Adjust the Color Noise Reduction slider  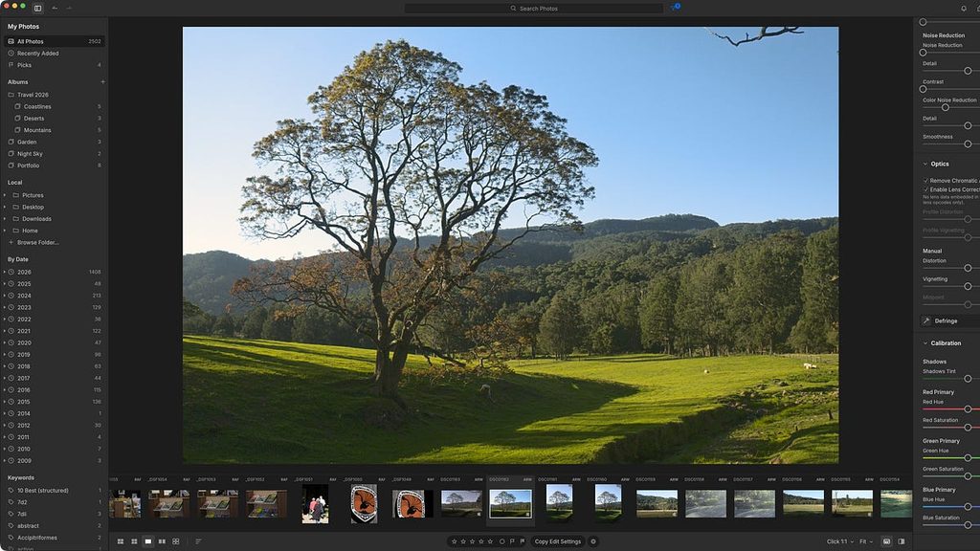(945, 107)
